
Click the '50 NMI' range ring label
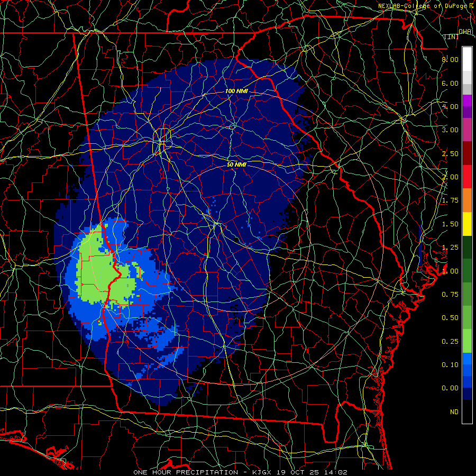(x=236, y=165)
